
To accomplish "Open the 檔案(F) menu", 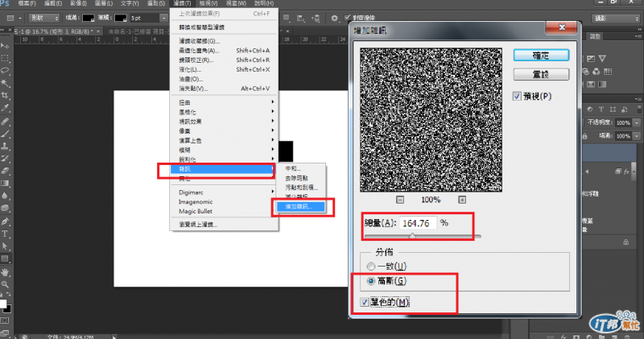I will click(x=27, y=3).
